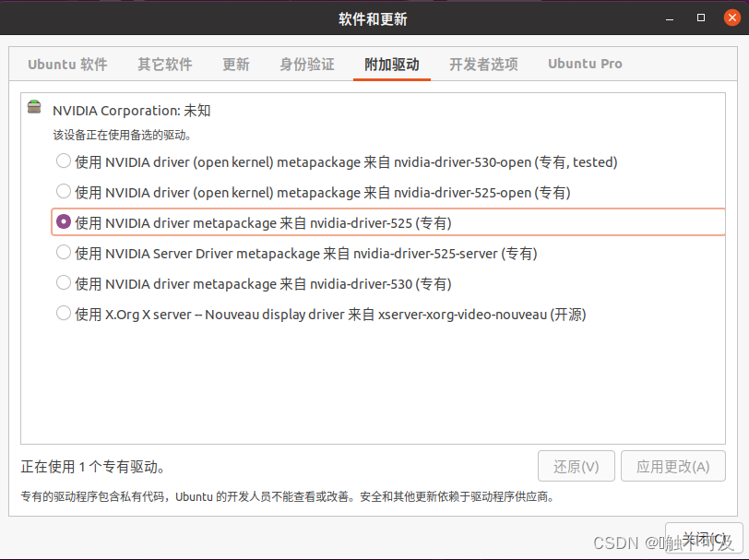
Task: Switch to the 开发者选项 tab
Action: tap(483, 64)
